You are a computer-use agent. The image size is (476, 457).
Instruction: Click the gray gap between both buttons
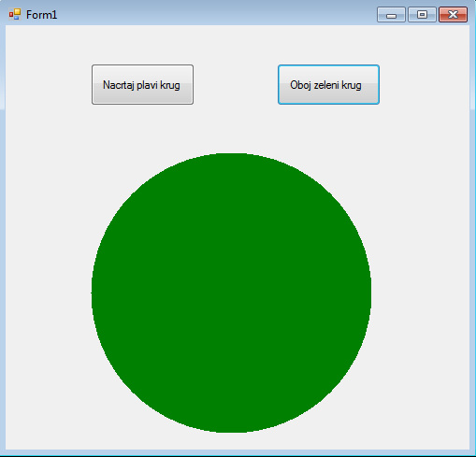point(236,84)
